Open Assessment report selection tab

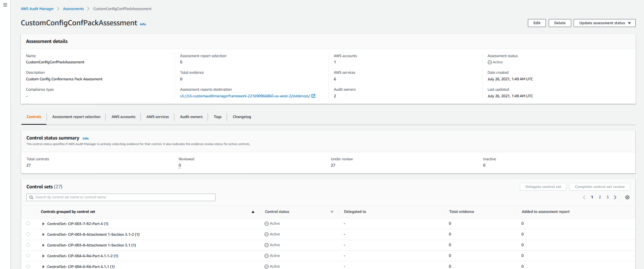click(x=76, y=117)
